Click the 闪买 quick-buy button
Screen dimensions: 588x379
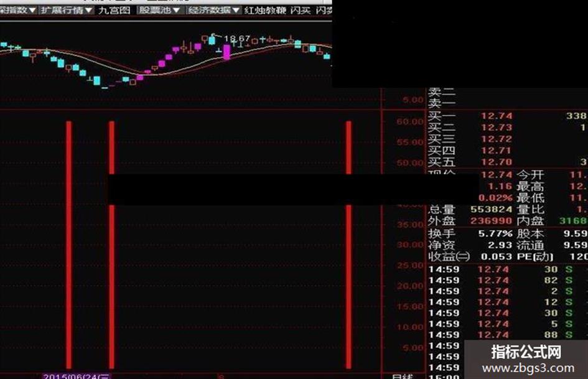tap(301, 10)
